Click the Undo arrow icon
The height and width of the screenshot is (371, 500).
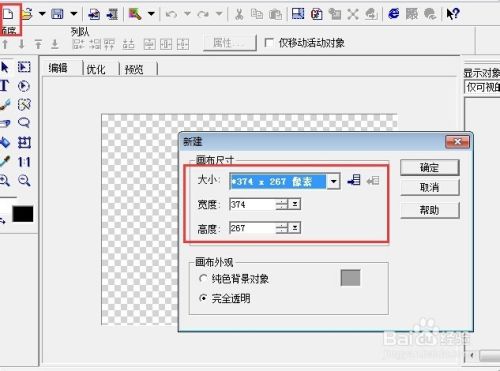(171, 14)
